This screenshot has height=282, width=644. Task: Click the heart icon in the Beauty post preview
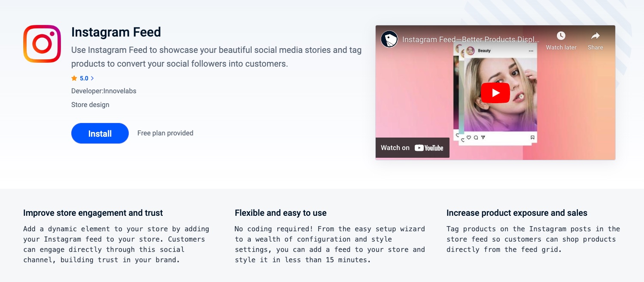[x=469, y=138]
